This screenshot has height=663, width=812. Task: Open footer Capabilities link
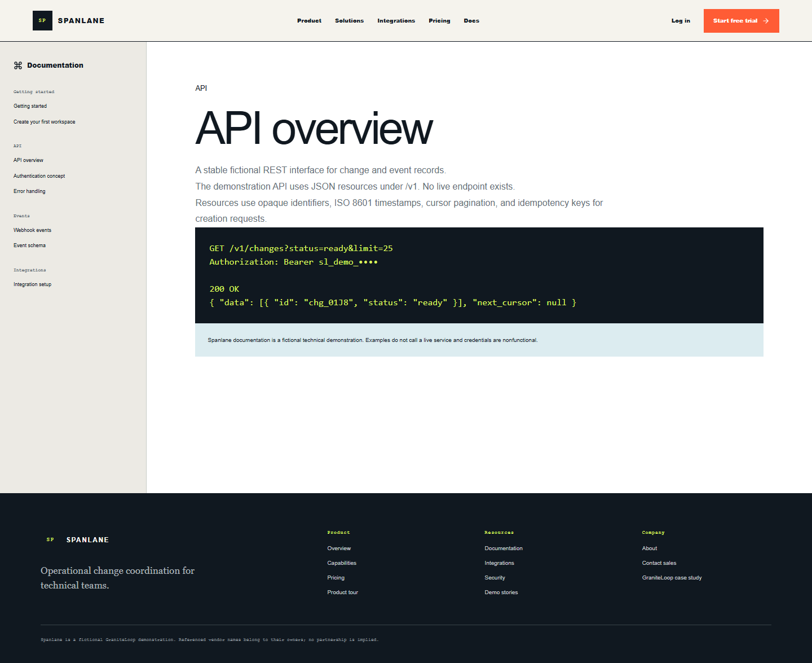tap(342, 563)
